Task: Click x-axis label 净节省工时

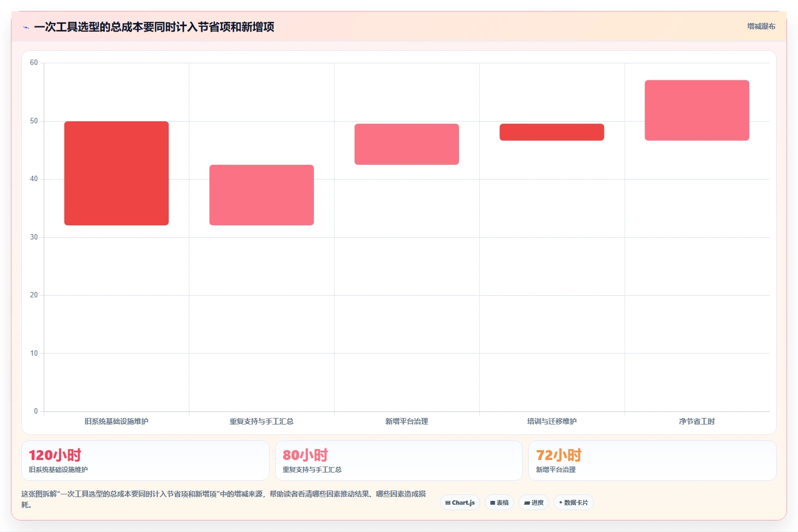Action: coord(697,421)
